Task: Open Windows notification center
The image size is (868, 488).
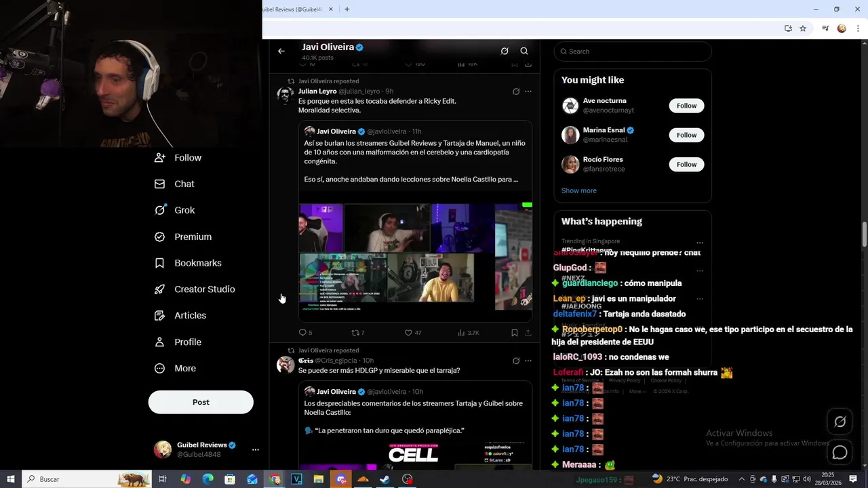Action: coord(853,479)
